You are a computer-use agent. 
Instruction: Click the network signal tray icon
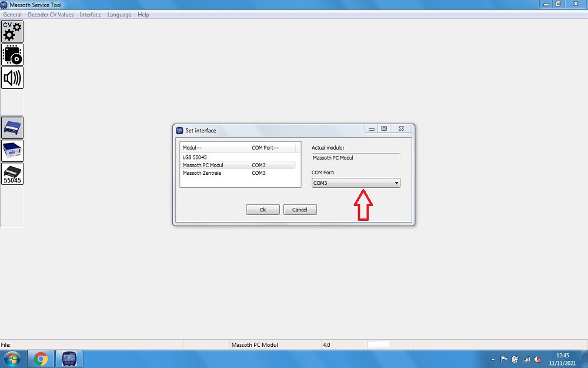(x=526, y=359)
